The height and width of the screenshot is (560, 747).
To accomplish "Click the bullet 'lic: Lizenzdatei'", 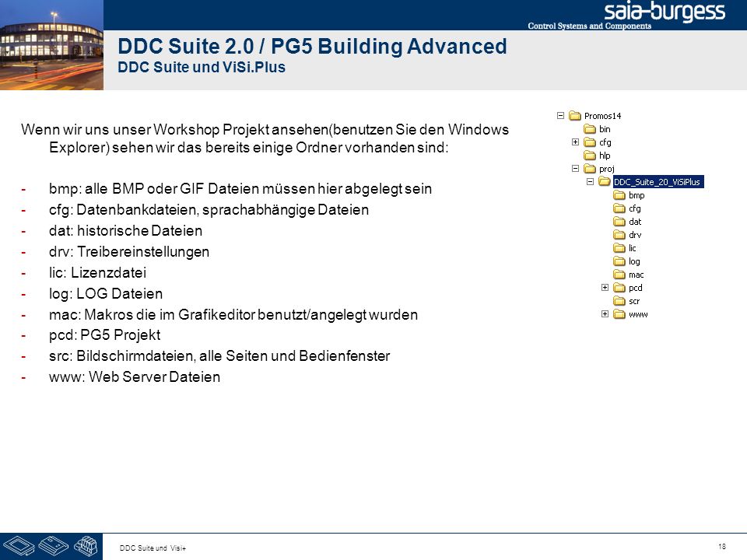I will [x=97, y=272].
